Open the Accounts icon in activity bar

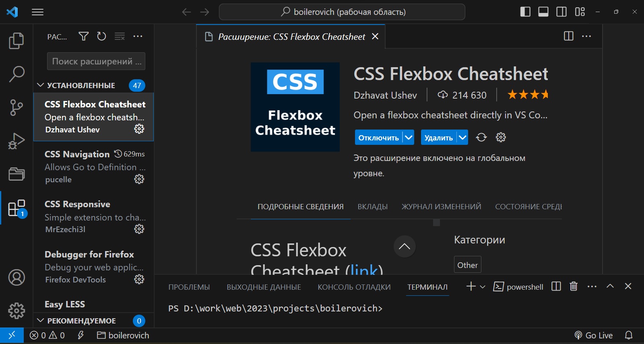click(x=17, y=278)
